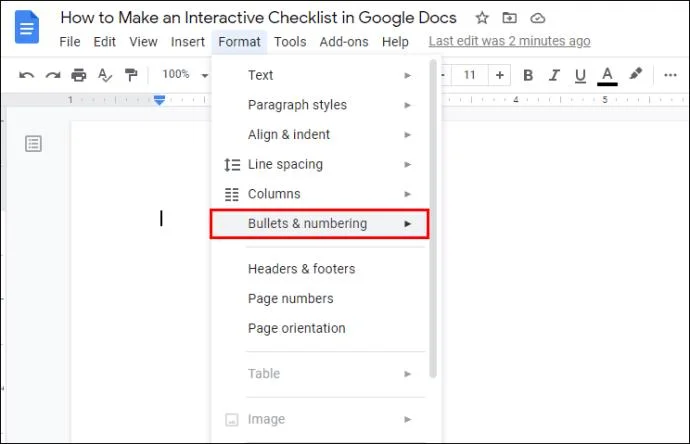Open the highlight color tool

pos(635,74)
